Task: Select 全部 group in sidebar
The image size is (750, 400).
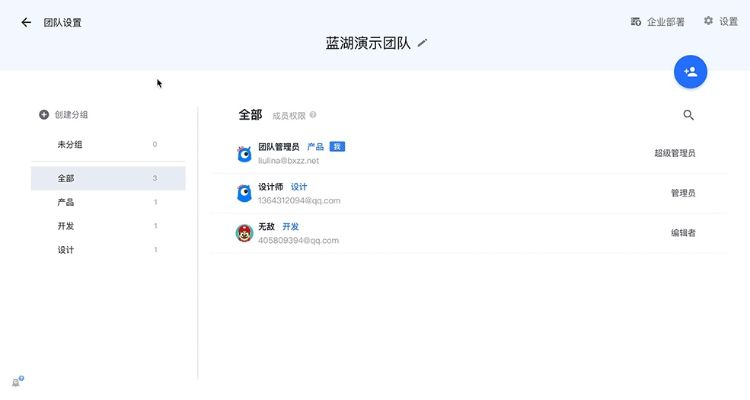Action: 108,178
